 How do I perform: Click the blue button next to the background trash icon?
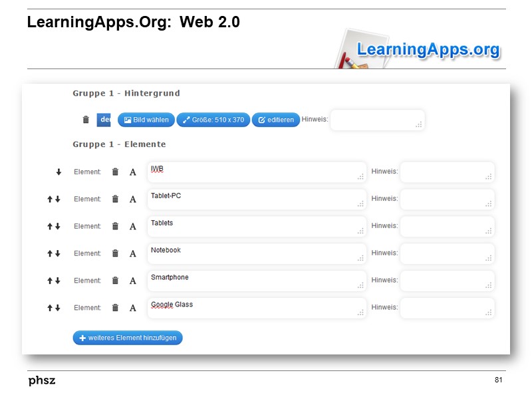pyautogui.click(x=104, y=120)
